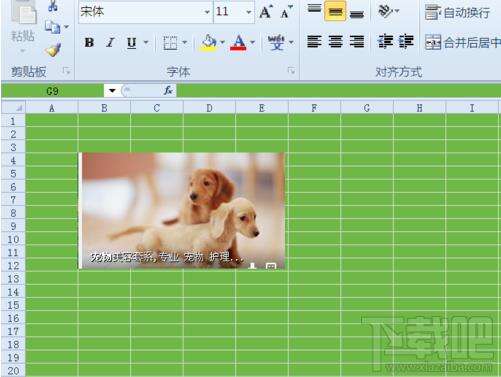The image size is (501, 377).
Task: Click the Increase Indent icon
Action: click(406, 42)
